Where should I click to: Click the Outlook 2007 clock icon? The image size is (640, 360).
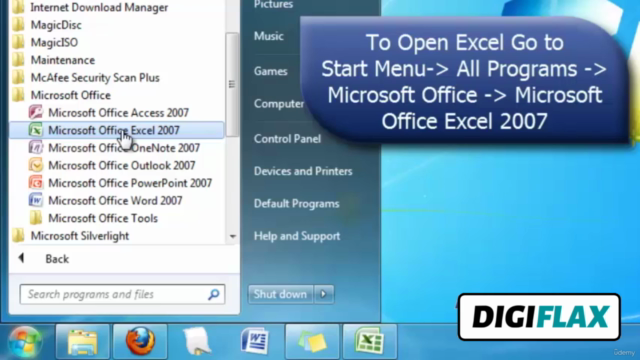pyautogui.click(x=36, y=165)
